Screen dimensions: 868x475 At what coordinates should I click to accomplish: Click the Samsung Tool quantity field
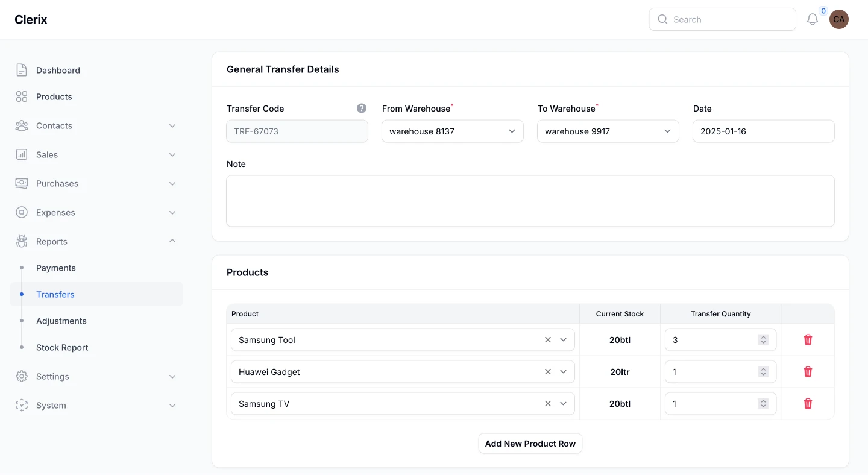pyautogui.click(x=720, y=340)
